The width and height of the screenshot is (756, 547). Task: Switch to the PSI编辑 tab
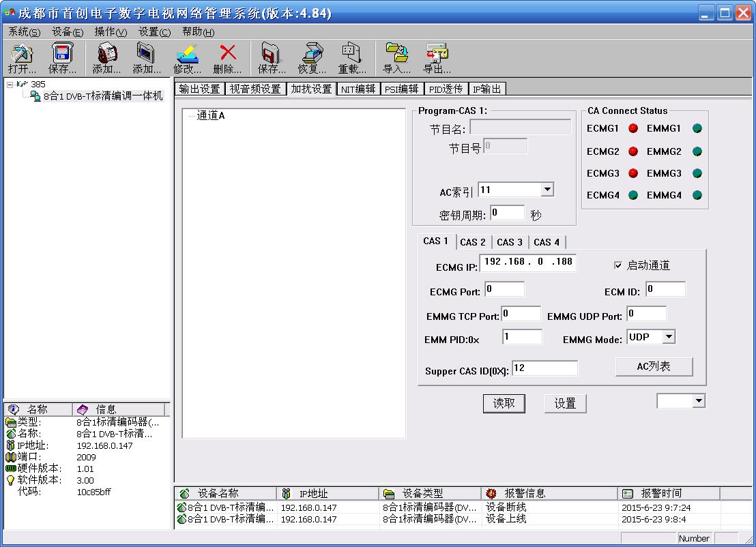(402, 89)
